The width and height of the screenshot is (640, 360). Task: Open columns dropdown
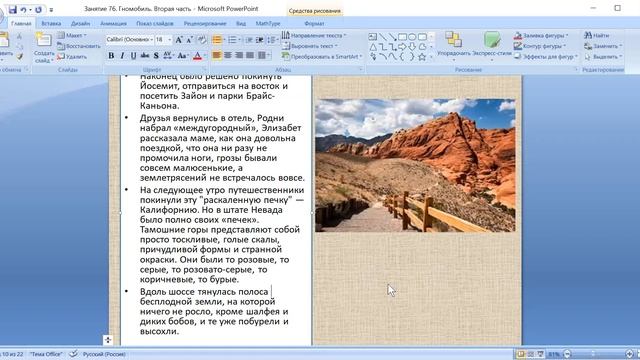[264, 55]
